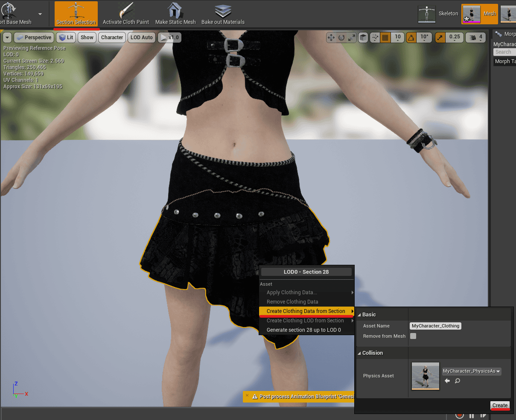
Task: Select the Activate Cloth Paint tool
Action: point(125,14)
